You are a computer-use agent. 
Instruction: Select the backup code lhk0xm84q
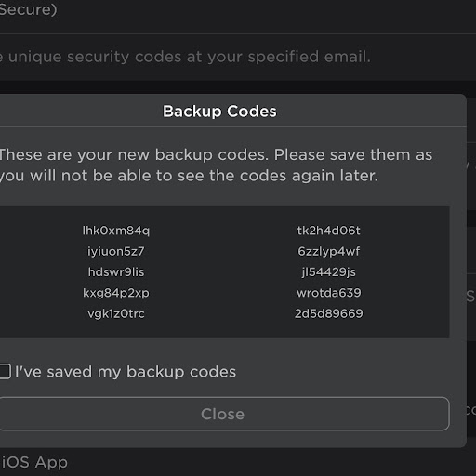coord(116,231)
